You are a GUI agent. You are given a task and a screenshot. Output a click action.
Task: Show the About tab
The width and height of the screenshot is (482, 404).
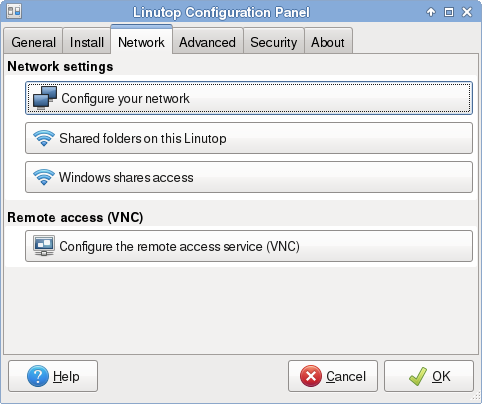[x=328, y=42]
